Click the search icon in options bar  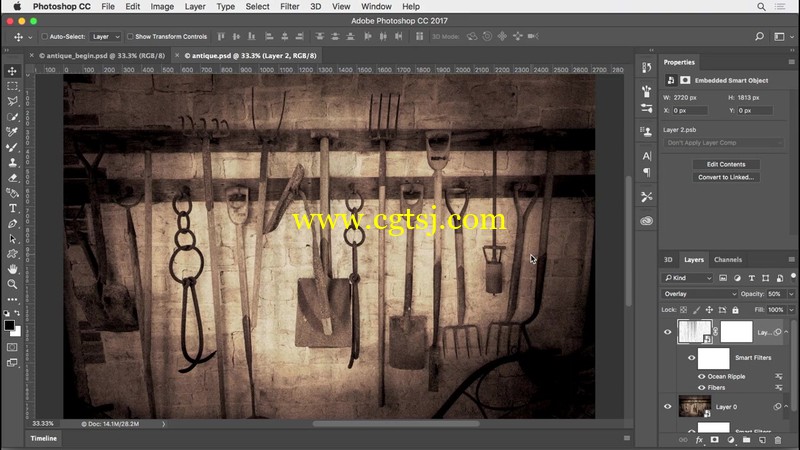tap(759, 36)
